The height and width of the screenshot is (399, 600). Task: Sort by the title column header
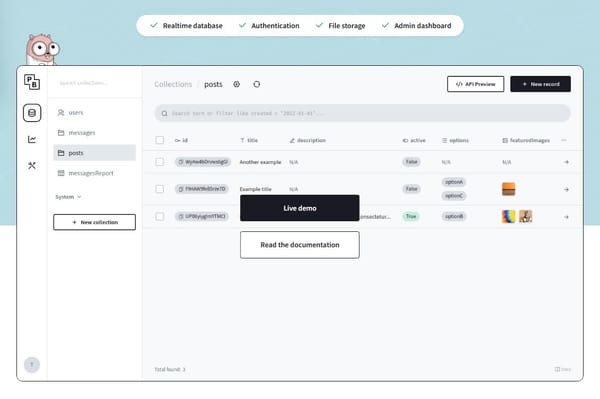(249, 140)
